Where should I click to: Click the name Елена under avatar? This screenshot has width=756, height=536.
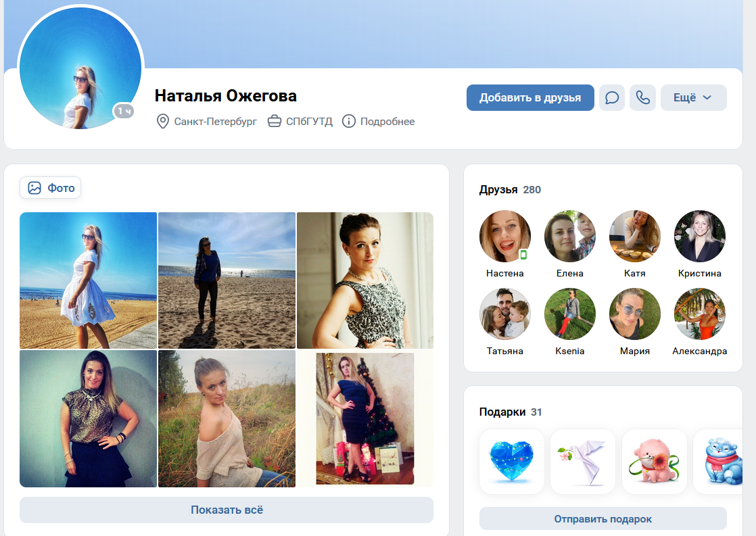tap(570, 273)
